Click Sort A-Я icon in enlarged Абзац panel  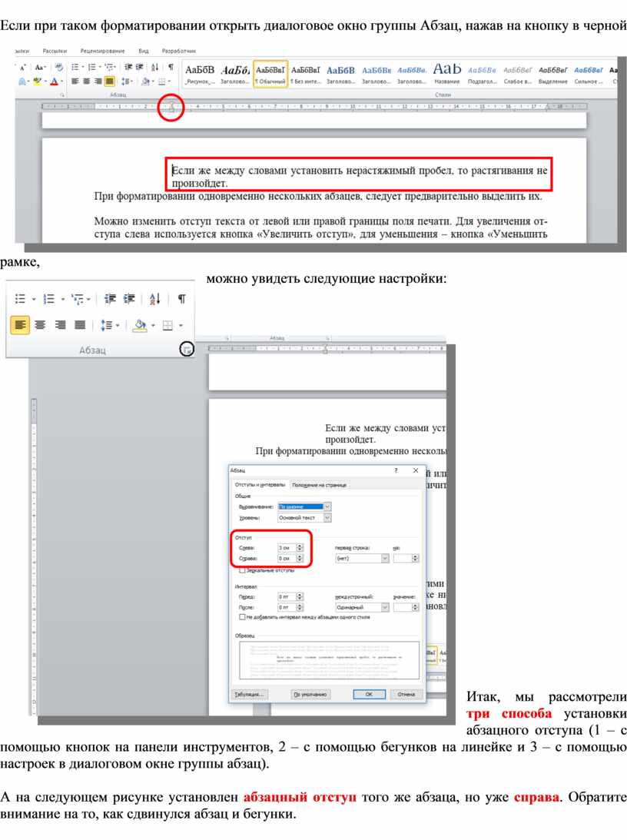coord(154,299)
